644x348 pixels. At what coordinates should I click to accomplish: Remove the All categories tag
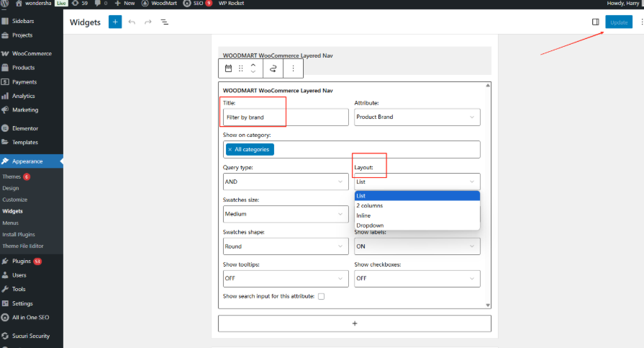click(230, 149)
